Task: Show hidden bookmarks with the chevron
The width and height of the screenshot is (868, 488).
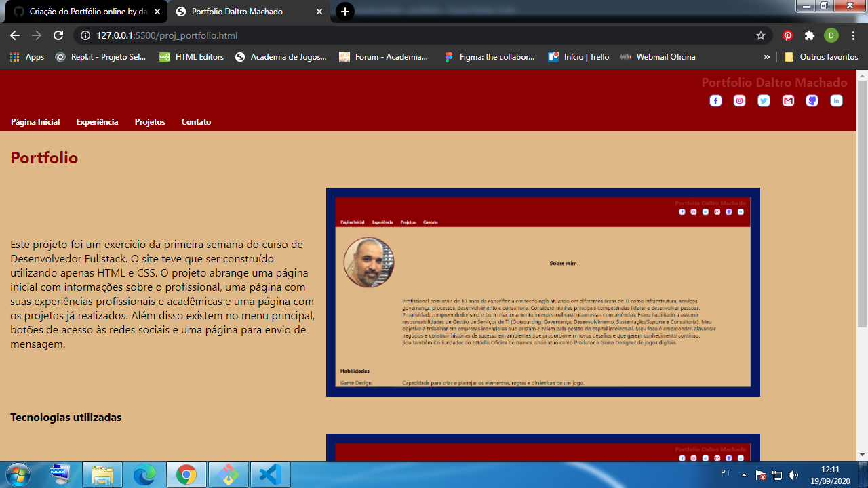Action: (767, 57)
